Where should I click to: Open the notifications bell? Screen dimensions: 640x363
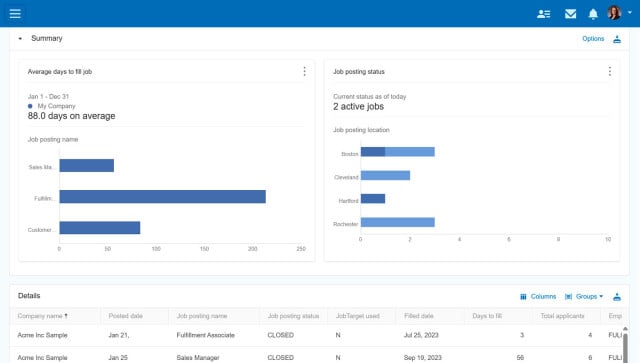593,14
